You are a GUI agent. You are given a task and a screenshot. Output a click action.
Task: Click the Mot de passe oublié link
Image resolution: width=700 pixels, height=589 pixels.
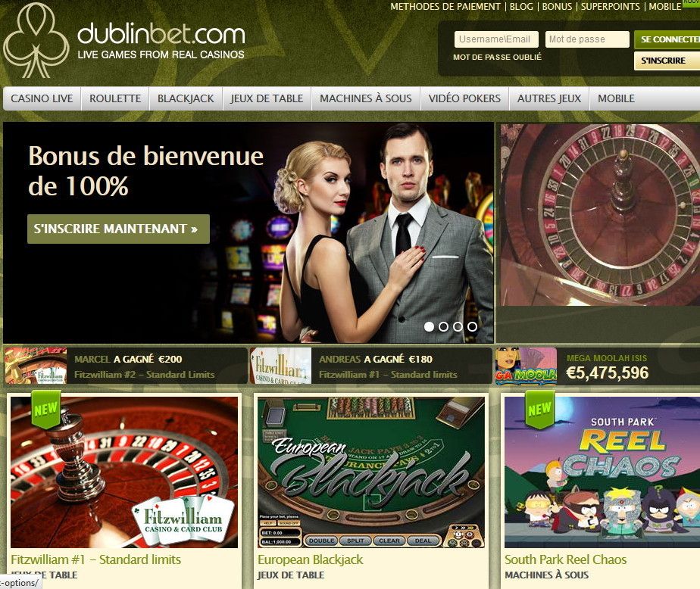[x=497, y=57]
